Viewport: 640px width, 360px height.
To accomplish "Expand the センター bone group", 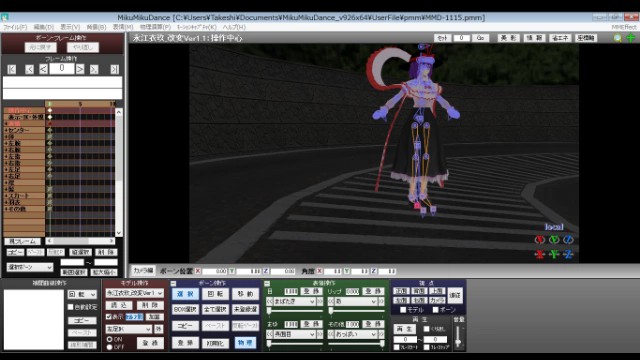I will pos(6,130).
